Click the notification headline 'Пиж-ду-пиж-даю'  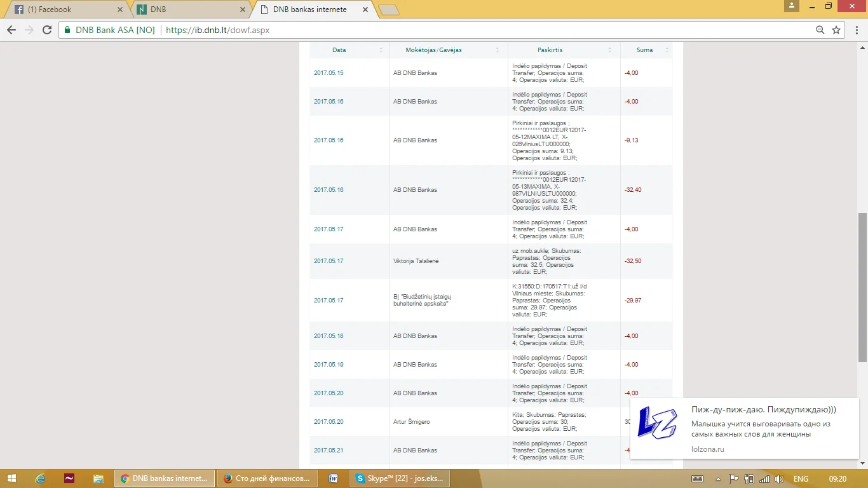point(764,410)
